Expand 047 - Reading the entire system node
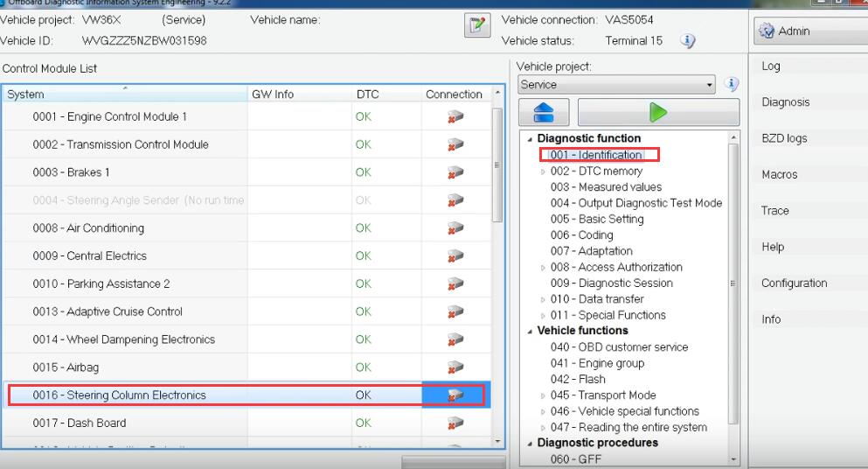This screenshot has width=868, height=469. pos(543,428)
